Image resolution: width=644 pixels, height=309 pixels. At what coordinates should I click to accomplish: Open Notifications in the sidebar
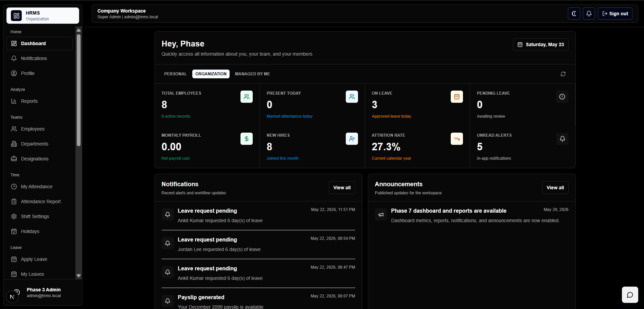(x=39, y=58)
